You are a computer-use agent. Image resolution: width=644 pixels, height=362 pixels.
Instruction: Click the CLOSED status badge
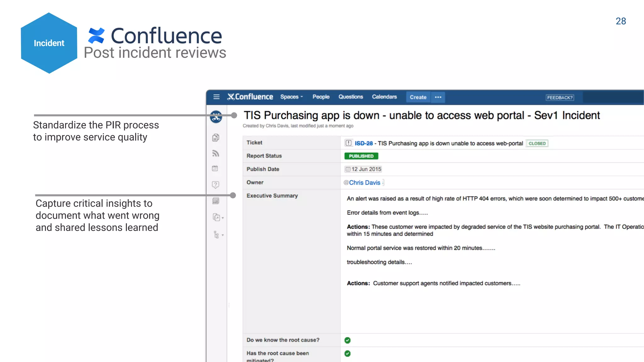[x=537, y=143]
